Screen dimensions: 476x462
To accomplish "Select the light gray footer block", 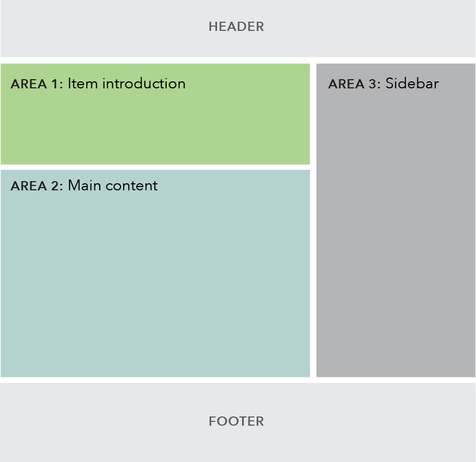I will point(238,422).
